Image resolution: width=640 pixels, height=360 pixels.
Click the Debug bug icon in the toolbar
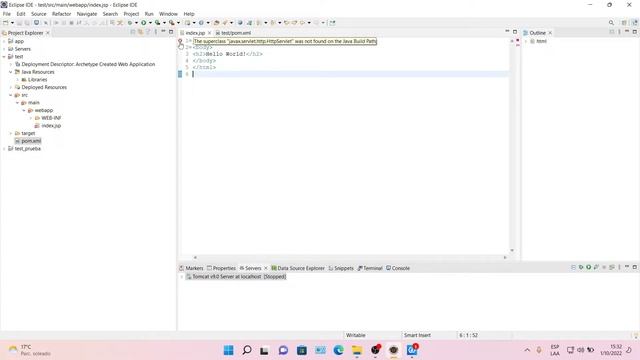click(x=130, y=23)
